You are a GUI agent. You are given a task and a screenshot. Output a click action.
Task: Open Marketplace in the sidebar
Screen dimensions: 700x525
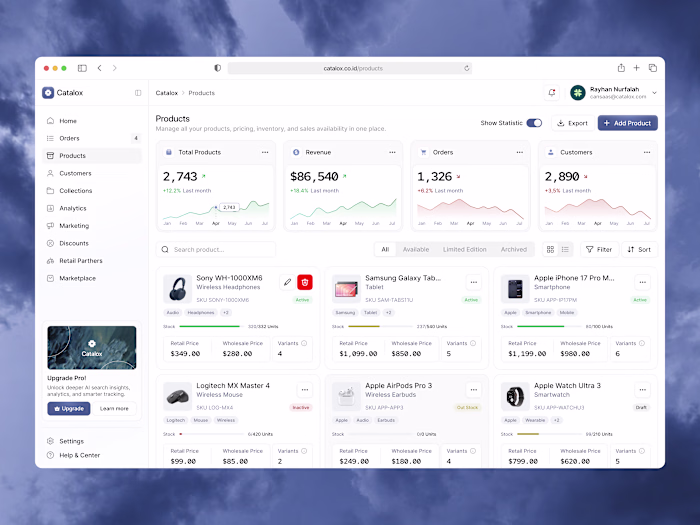tap(92, 278)
